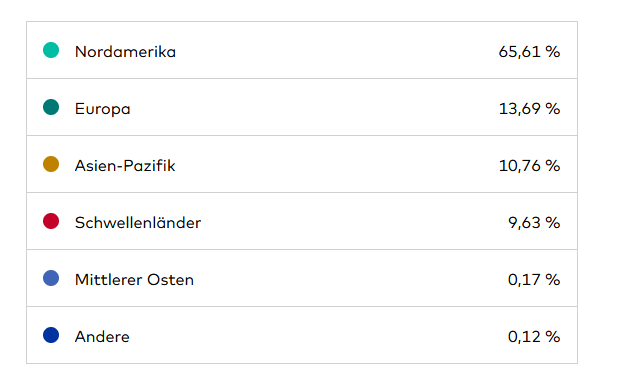This screenshot has height=389, width=637.
Task: Select the Asien-Pazifik region label
Action: (125, 166)
